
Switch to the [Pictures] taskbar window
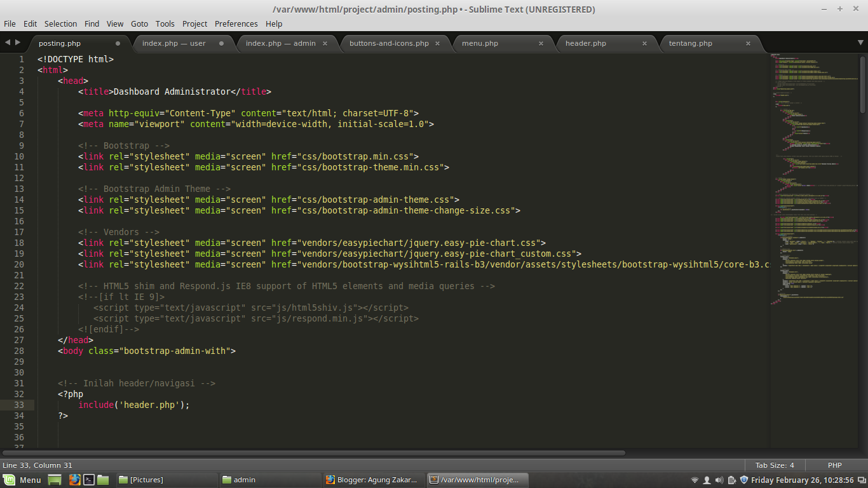[166, 480]
